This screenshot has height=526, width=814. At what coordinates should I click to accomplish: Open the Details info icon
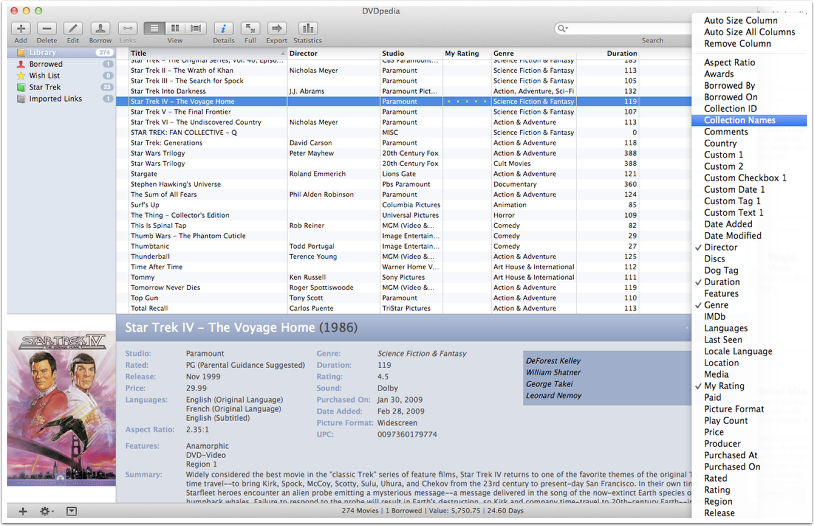[223, 28]
